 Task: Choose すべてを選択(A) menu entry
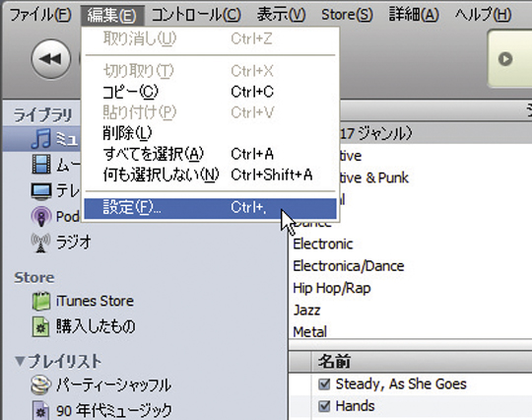click(x=210, y=154)
